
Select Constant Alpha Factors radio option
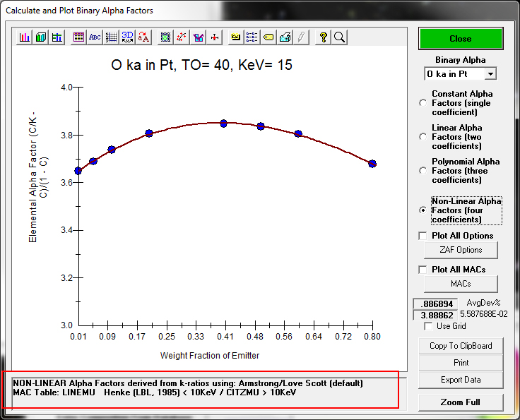point(423,103)
